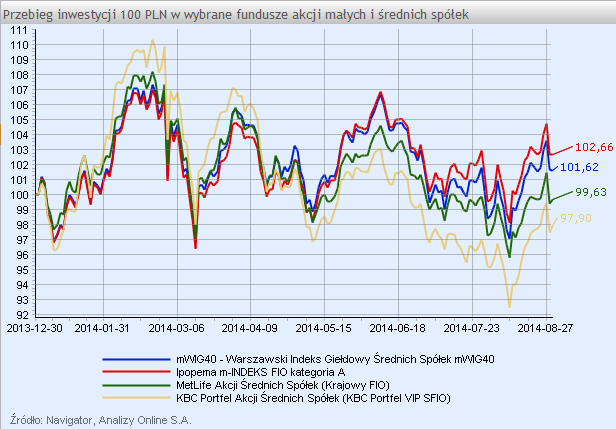Click the yellow end value label 97,90
Viewport: 616px width, 429px height.
[591, 218]
